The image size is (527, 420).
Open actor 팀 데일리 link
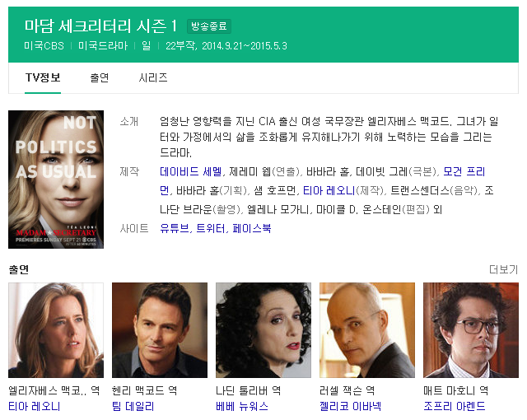click(133, 407)
